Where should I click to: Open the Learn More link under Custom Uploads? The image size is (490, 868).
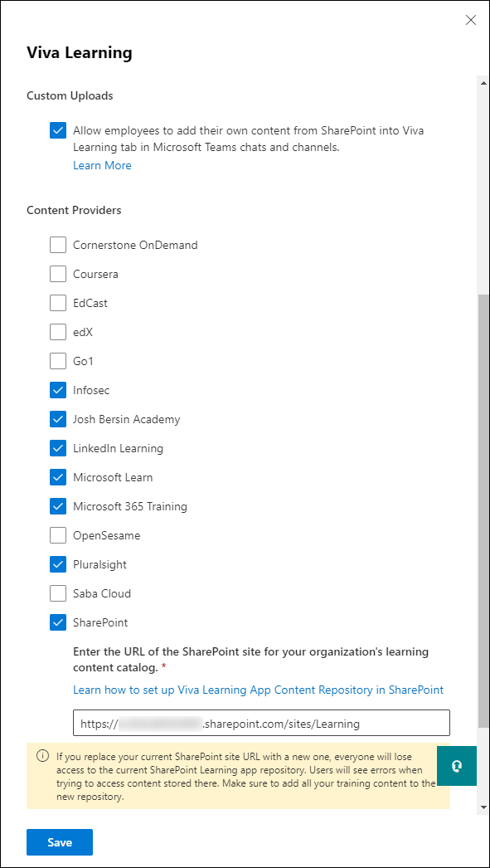coord(102,165)
